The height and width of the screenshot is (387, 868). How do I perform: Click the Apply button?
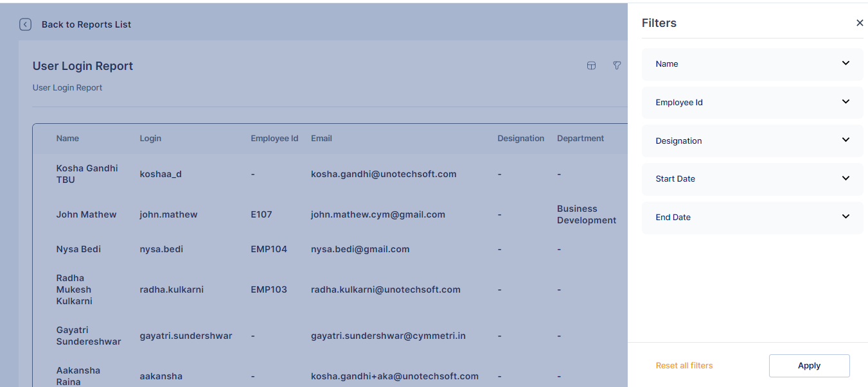pos(809,366)
